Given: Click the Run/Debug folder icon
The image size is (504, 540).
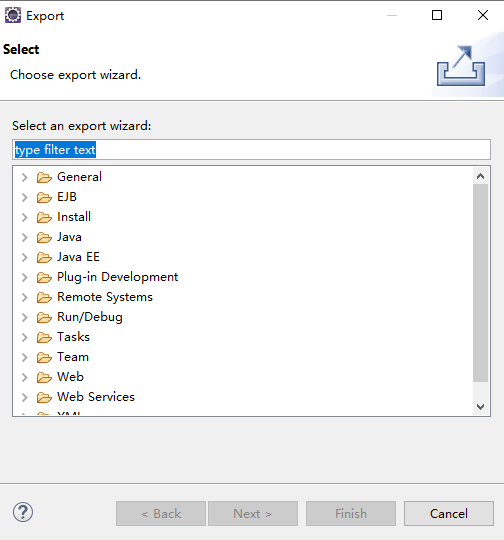Looking at the screenshot, I should (x=44, y=317).
